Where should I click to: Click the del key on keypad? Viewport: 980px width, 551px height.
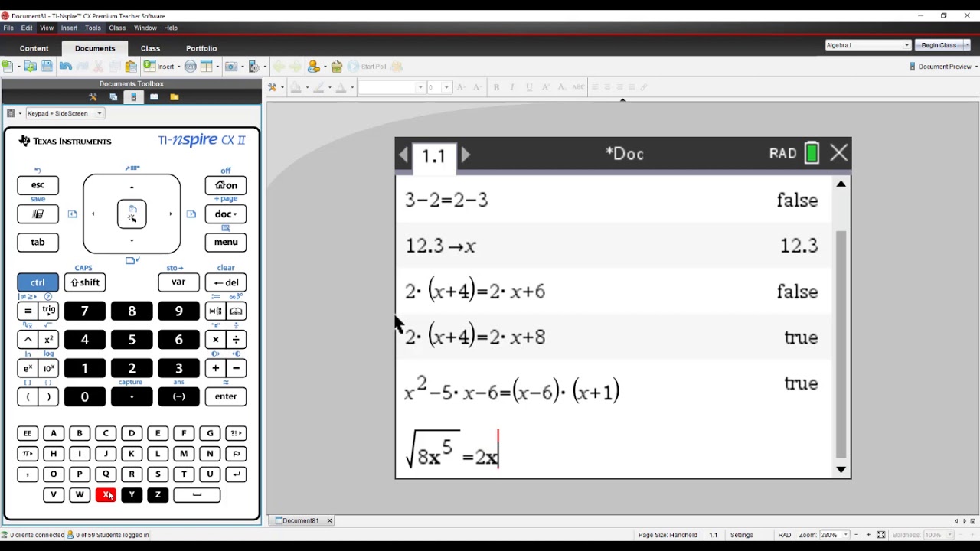coord(226,282)
